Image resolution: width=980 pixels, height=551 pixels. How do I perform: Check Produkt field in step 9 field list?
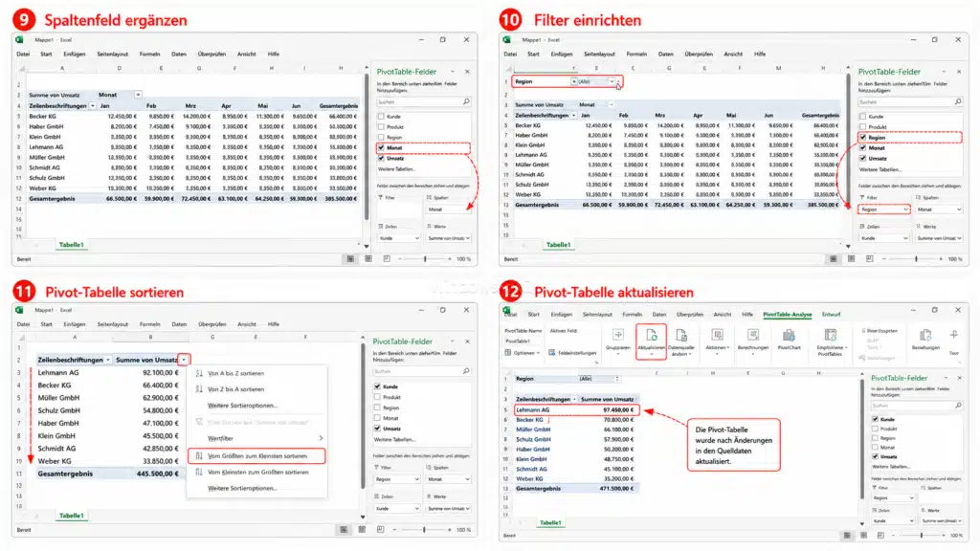pos(381,127)
